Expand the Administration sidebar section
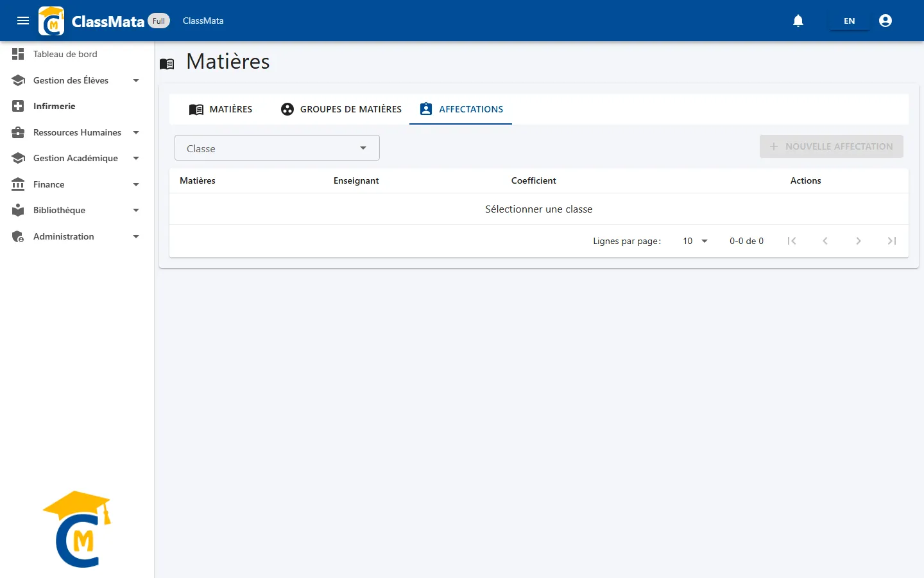This screenshot has width=924, height=578. [x=77, y=236]
